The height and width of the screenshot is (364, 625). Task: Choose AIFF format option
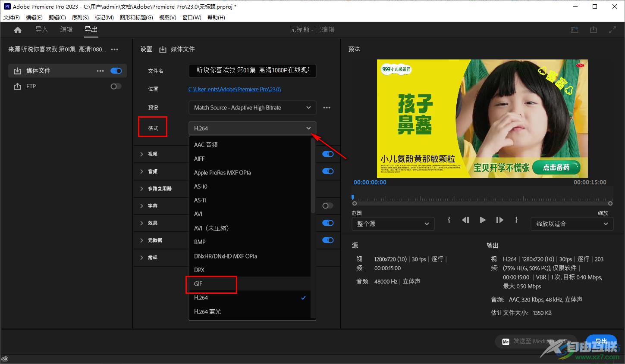tap(250, 159)
